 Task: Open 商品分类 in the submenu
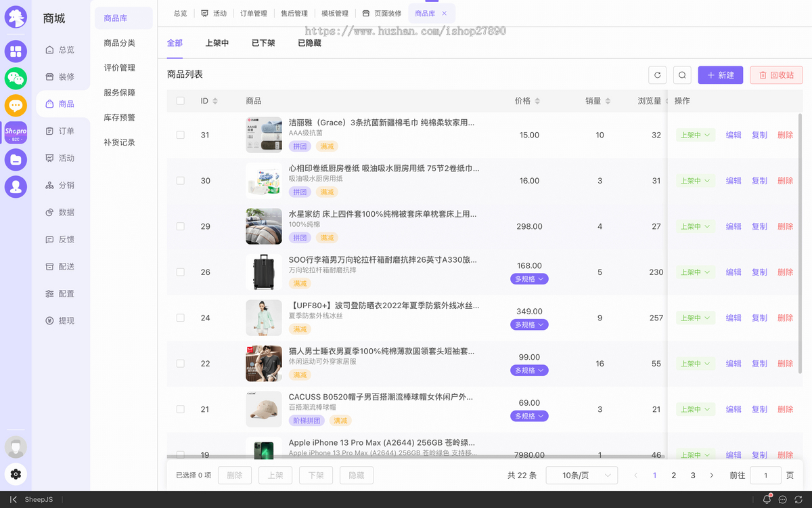[120, 43]
